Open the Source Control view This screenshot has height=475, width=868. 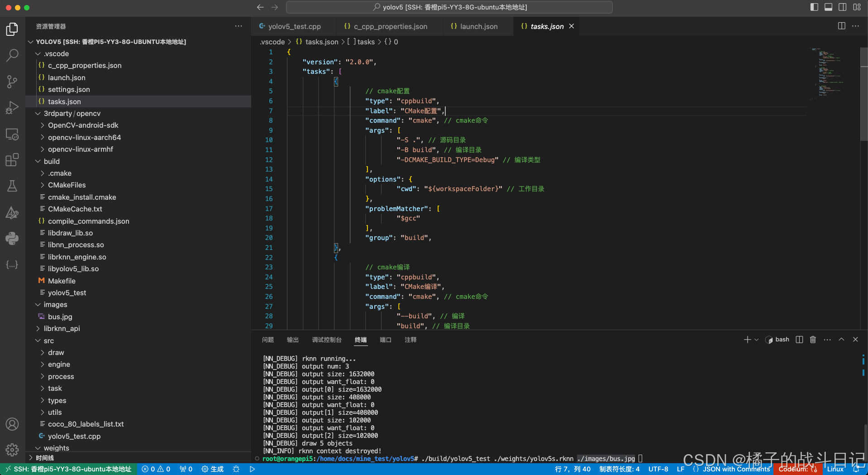point(12,82)
